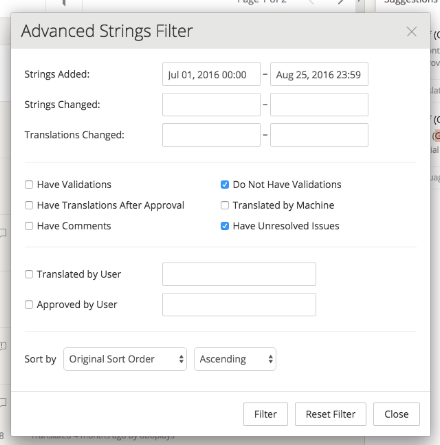Close the Advanced Strings Filter dialog via X icon
This screenshot has width=440, height=445.
point(411,32)
